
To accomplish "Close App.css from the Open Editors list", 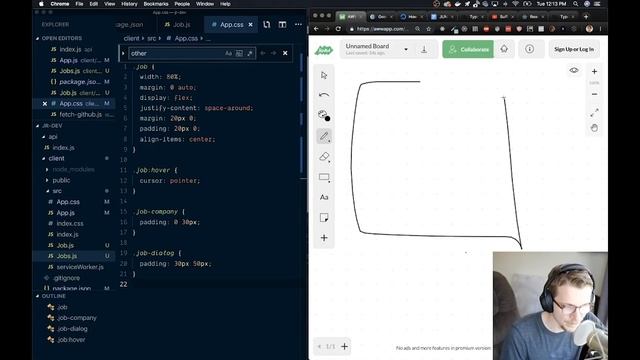I will coord(44,104).
